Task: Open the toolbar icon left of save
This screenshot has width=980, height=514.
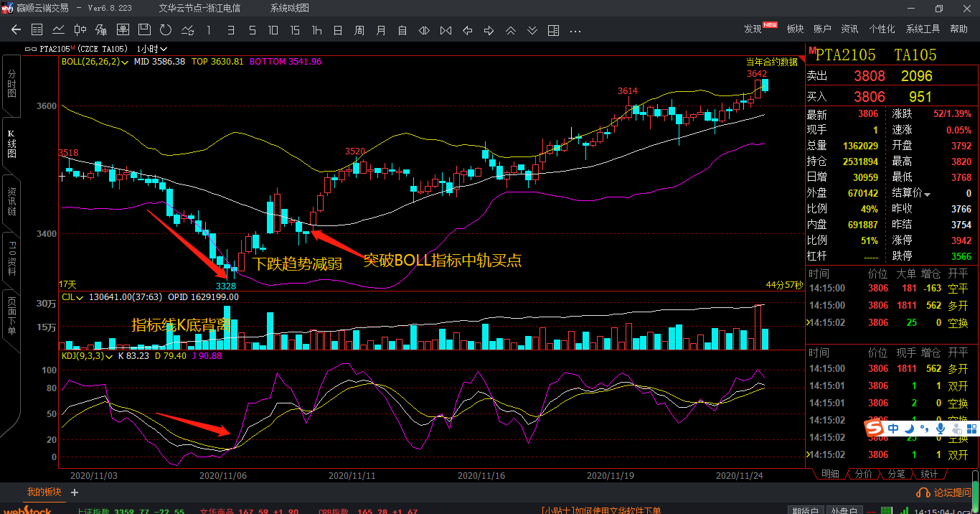Action: (x=123, y=30)
